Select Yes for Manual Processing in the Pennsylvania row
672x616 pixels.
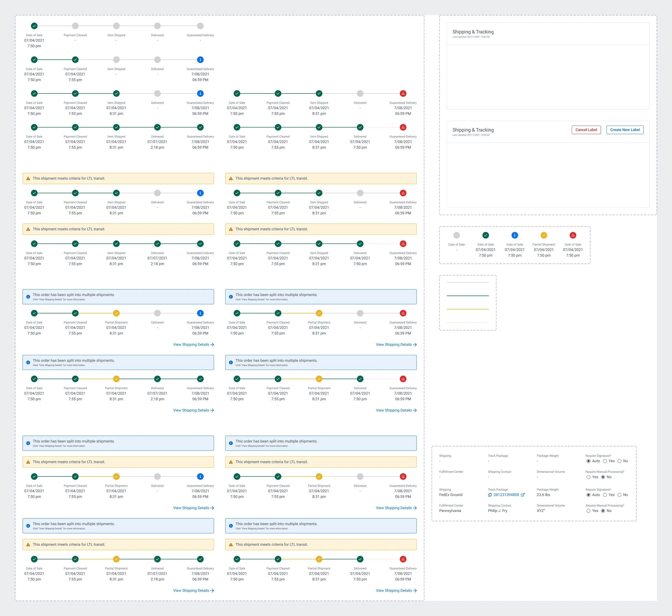pos(588,511)
